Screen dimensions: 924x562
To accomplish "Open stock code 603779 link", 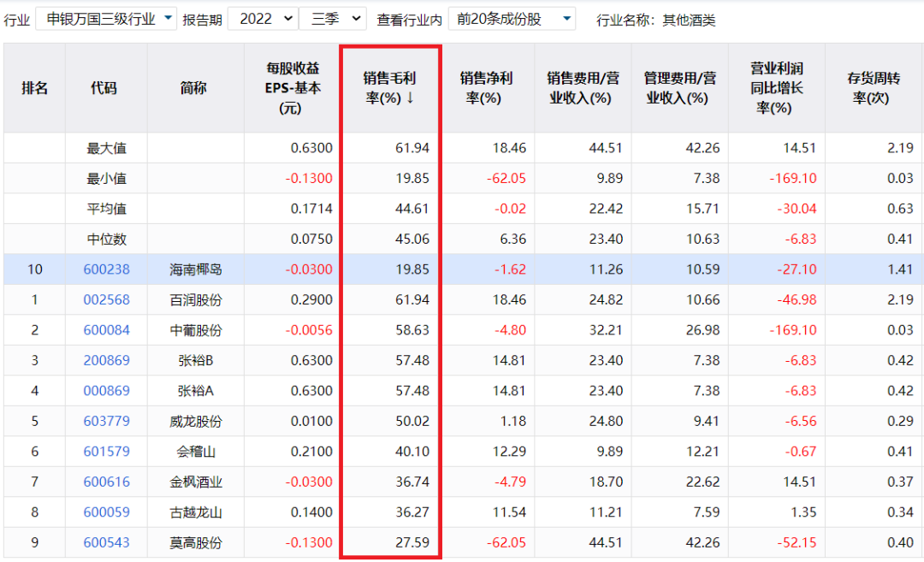I will click(107, 421).
